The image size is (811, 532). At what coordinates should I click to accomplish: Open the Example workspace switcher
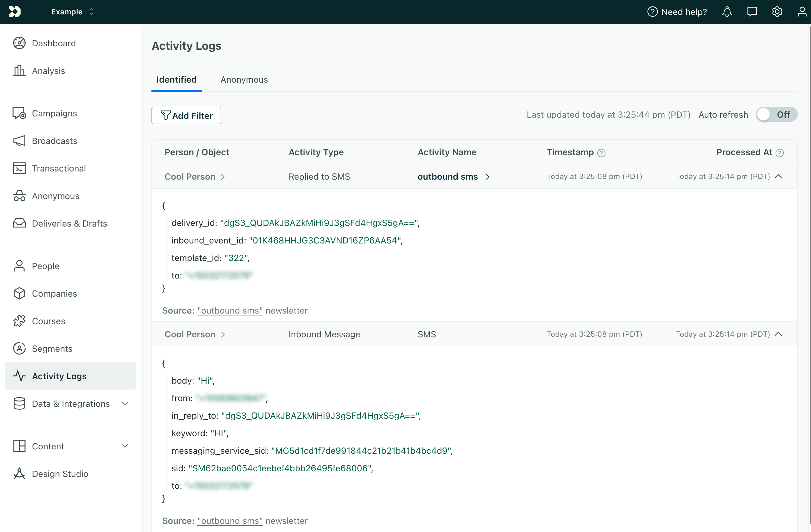pos(72,11)
